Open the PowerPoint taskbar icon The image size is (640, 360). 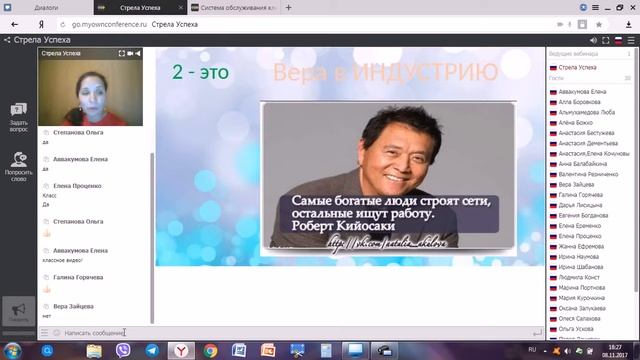coord(268,351)
